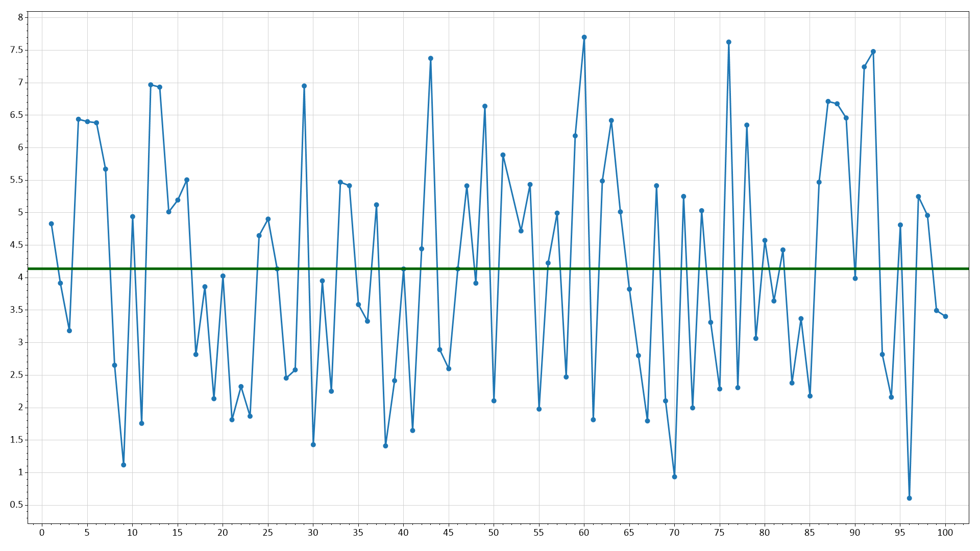Select the data point at x=49 peak

[485, 106]
